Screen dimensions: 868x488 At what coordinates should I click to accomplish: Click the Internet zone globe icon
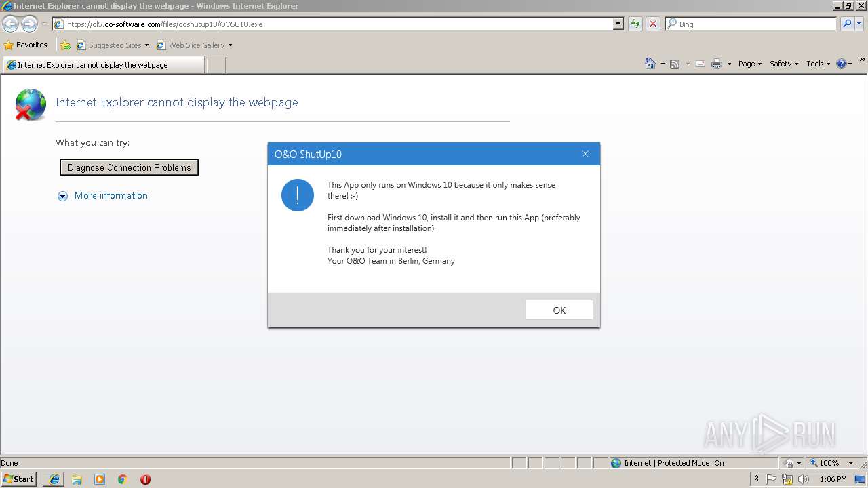(616, 463)
